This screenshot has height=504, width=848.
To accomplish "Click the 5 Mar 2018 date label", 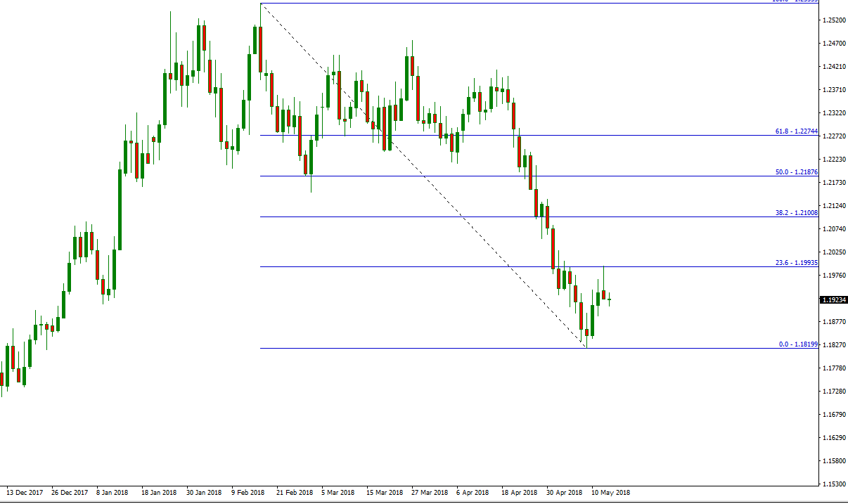I will (339, 493).
